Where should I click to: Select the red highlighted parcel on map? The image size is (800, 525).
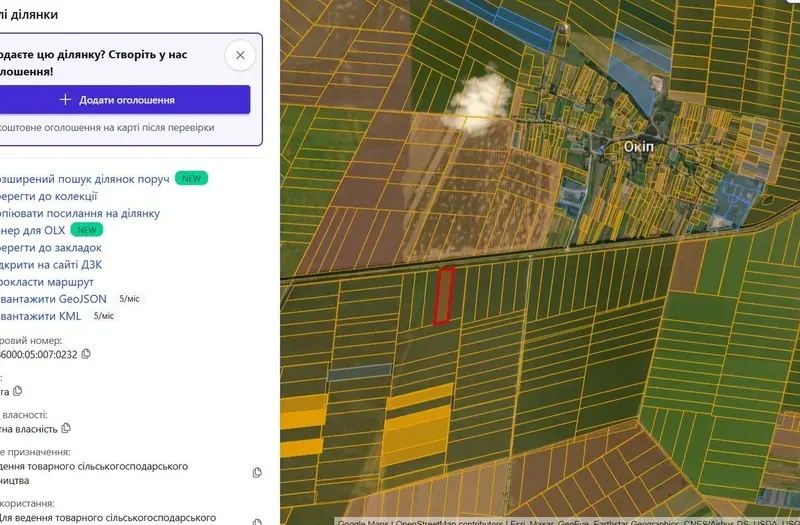pos(444,296)
